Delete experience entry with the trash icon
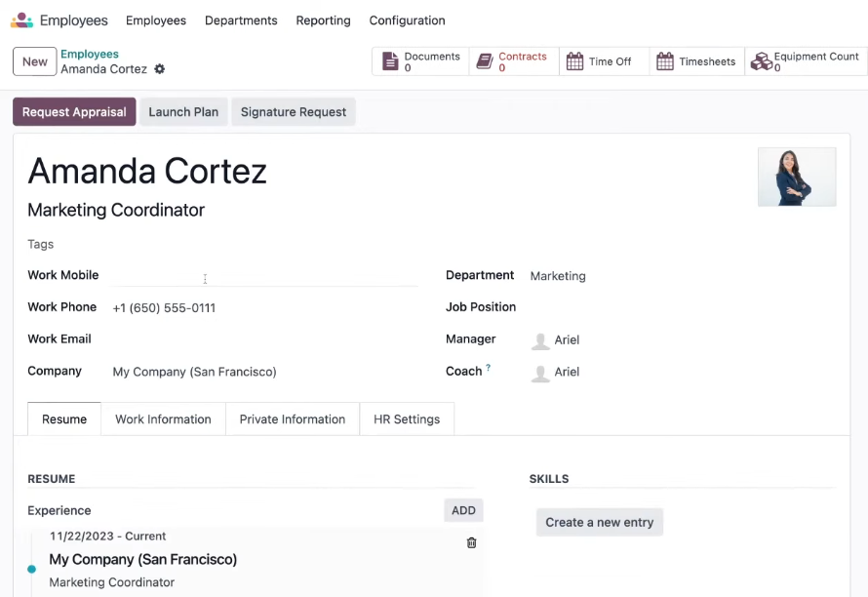Screen dimensions: 868x597 pyautogui.click(x=471, y=542)
